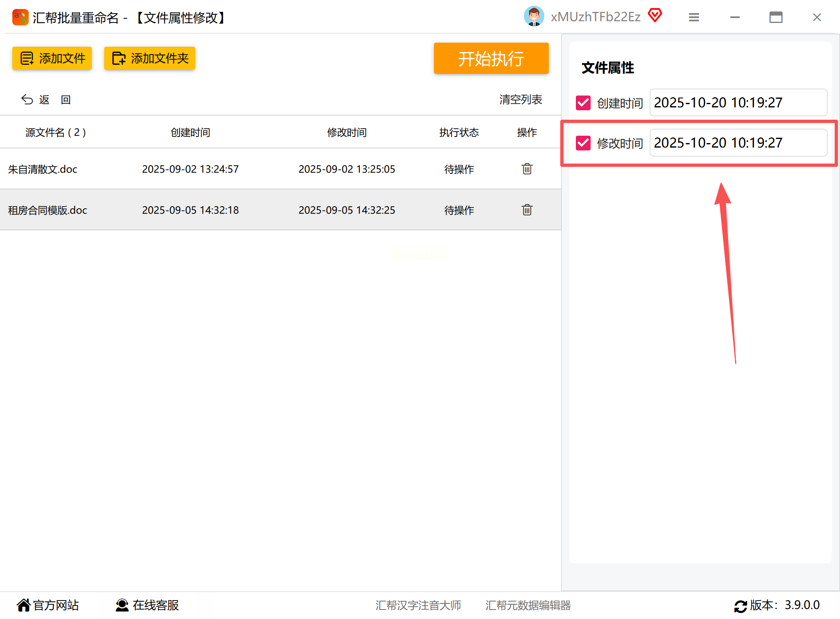Uncheck the 修改时间 checkbox
Screen dimensions: 840x619
(583, 143)
